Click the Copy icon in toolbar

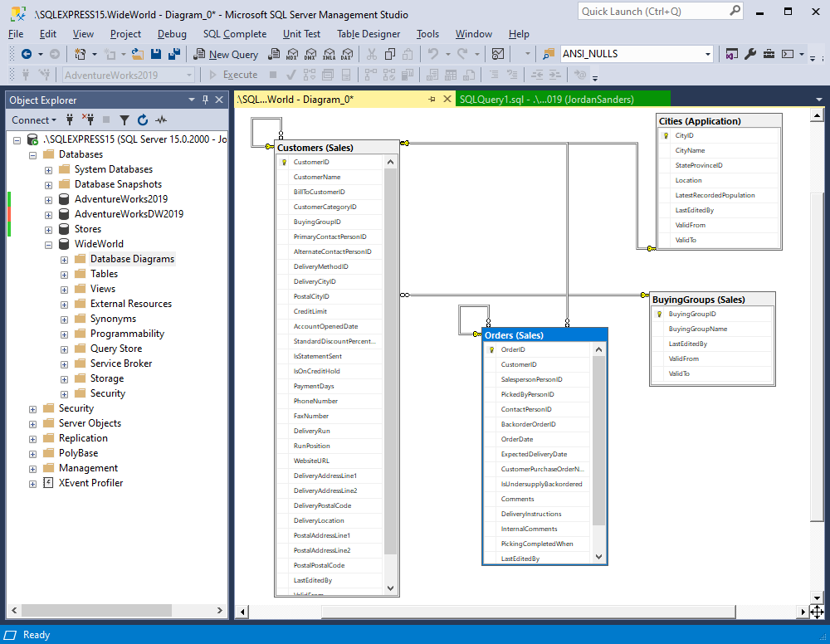coord(390,54)
